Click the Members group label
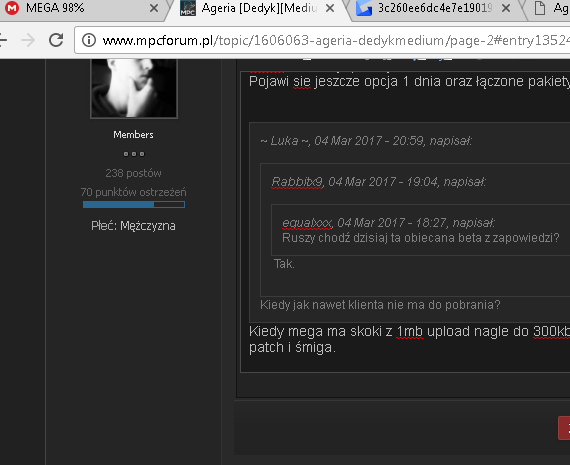The image size is (570, 465). point(133,135)
